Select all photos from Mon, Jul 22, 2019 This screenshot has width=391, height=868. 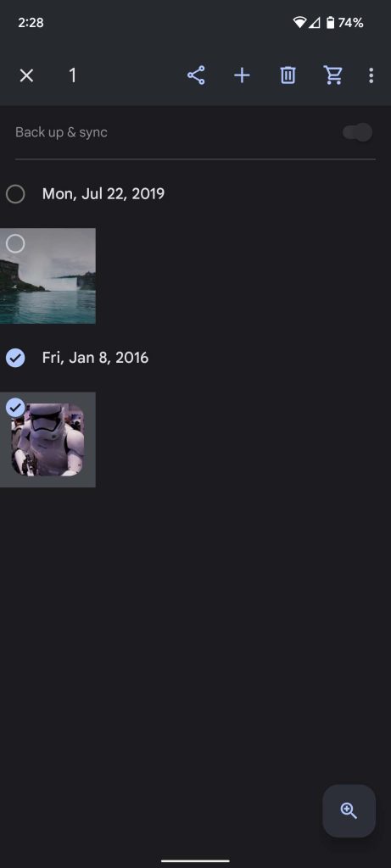(15, 194)
